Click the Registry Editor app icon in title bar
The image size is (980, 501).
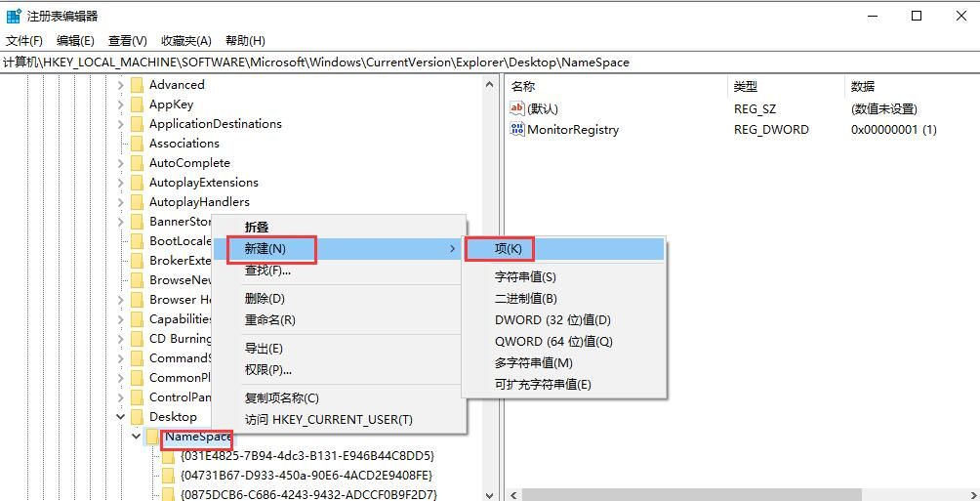click(x=14, y=16)
